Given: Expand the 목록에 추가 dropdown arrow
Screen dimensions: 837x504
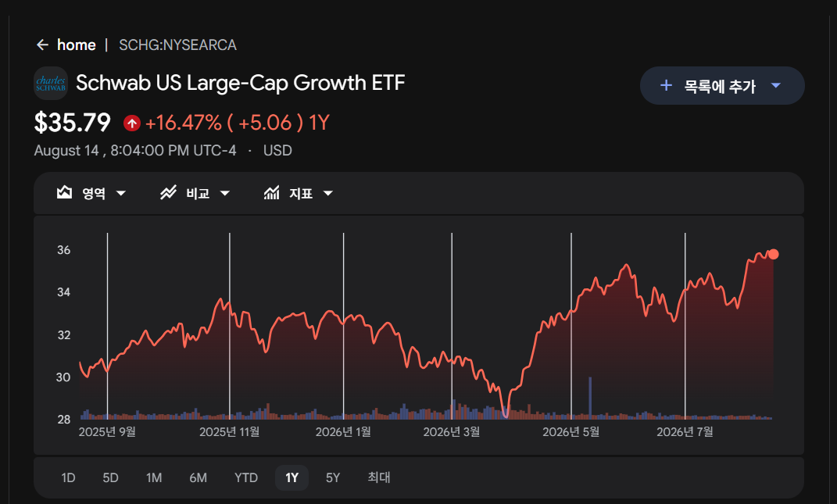Looking at the screenshot, I should click(x=776, y=85).
